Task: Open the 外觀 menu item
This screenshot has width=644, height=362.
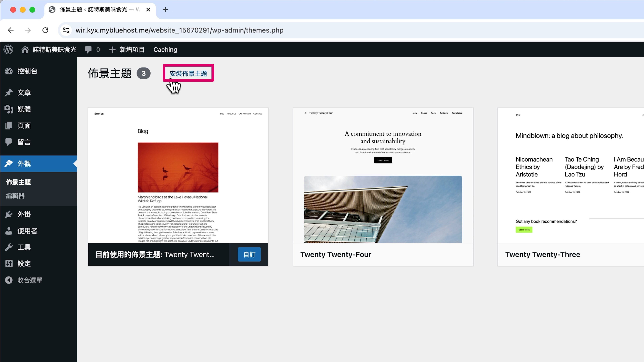Action: pyautogui.click(x=39, y=163)
